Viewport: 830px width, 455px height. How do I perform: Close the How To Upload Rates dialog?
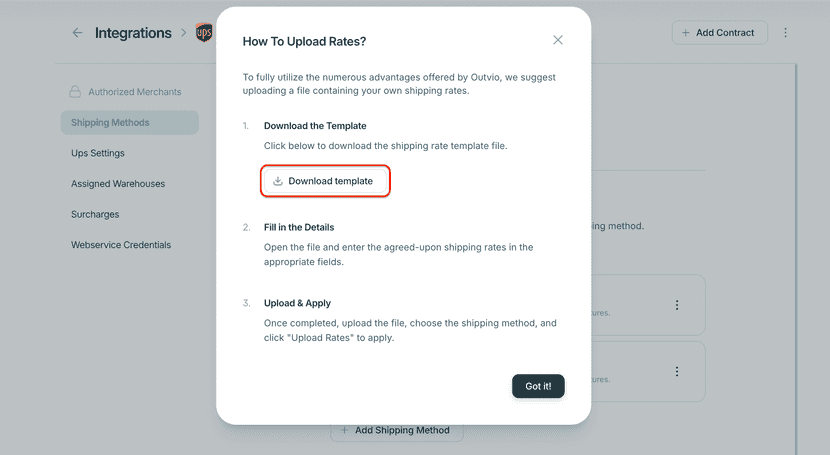click(558, 40)
